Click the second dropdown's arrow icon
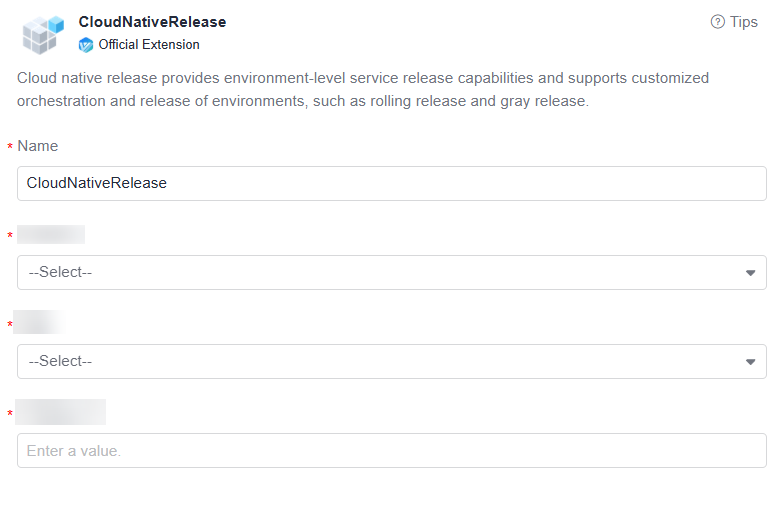 (750, 362)
